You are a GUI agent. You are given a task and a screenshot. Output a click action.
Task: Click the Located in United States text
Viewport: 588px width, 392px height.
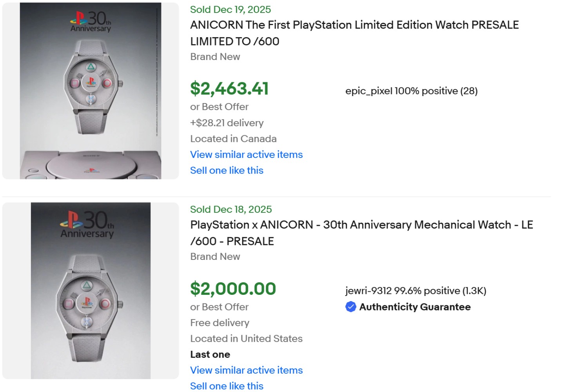pos(246,338)
